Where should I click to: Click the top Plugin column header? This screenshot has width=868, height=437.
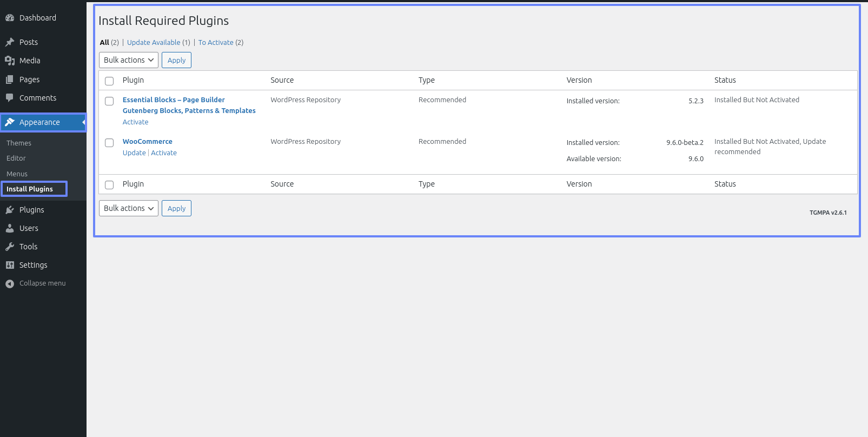coord(133,80)
